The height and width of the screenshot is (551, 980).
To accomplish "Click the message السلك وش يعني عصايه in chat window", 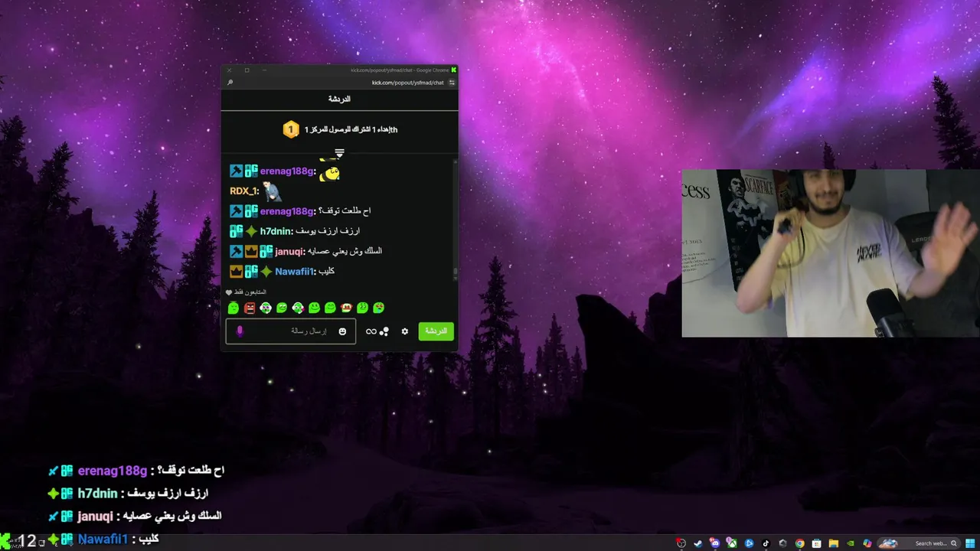I will (x=345, y=251).
